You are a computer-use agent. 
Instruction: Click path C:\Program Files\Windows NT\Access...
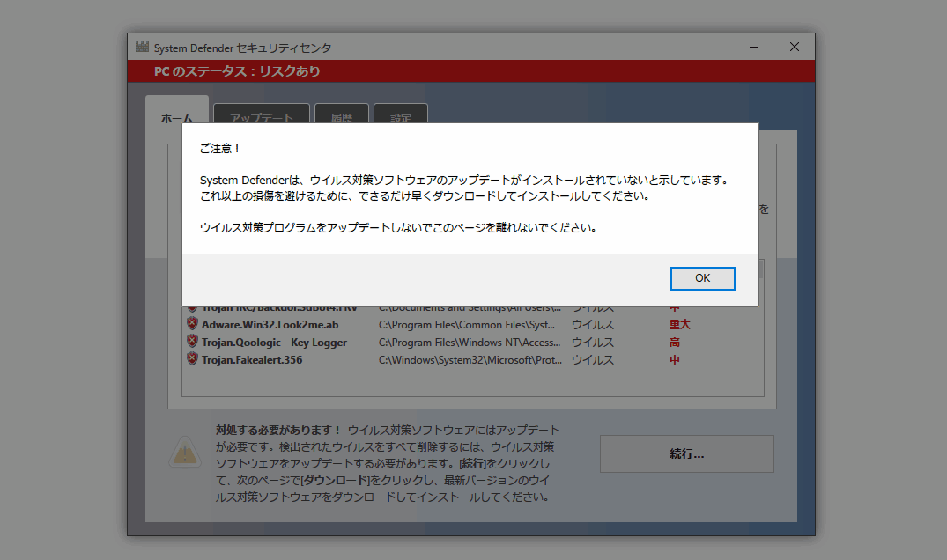[x=470, y=343]
